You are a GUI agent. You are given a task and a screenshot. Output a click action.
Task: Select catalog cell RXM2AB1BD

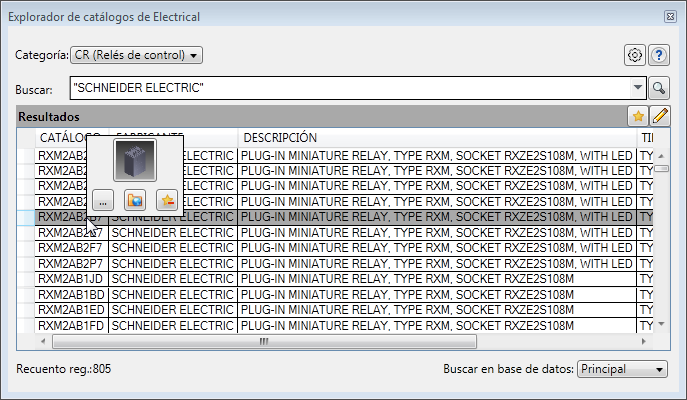coord(71,295)
